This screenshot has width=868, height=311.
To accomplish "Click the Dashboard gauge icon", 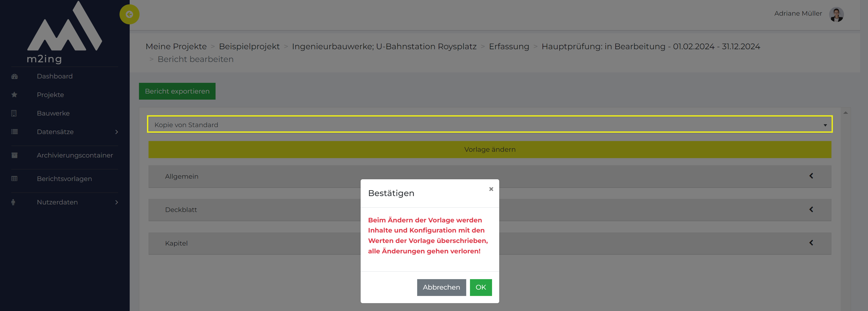I will pyautogui.click(x=14, y=76).
